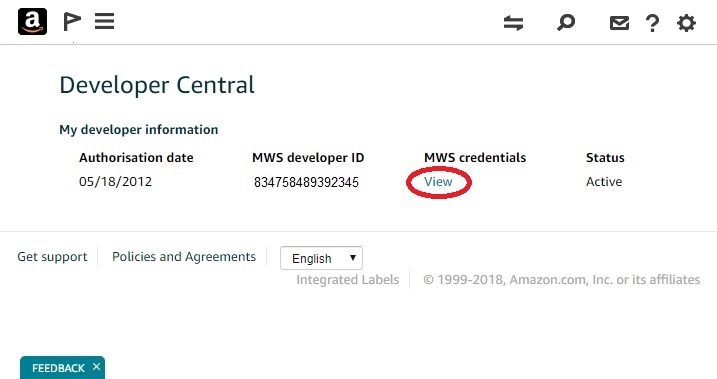Screen dimensions: 717x379
Task: Open messages via the envelope icon
Action: tap(619, 23)
